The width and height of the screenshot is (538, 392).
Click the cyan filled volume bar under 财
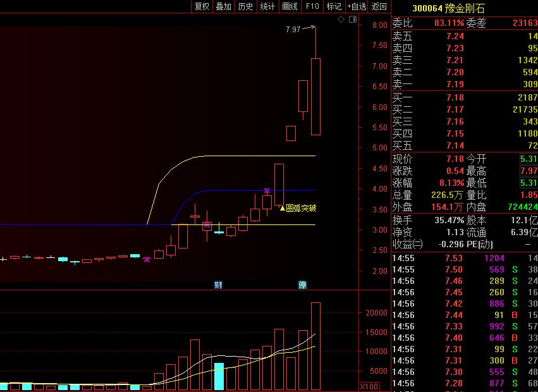pyautogui.click(x=219, y=377)
